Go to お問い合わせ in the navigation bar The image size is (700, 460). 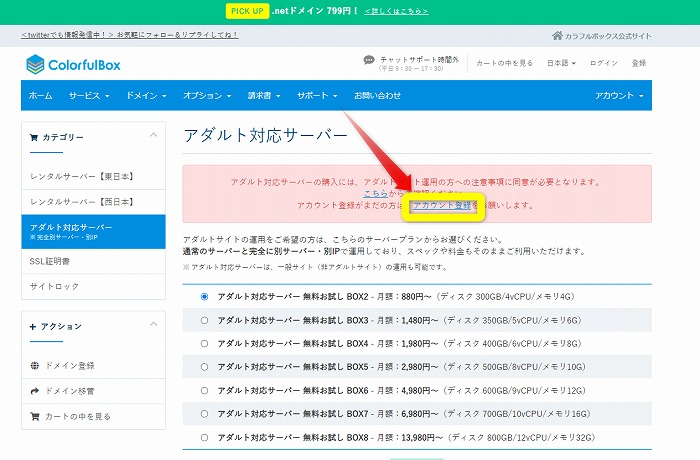tap(377, 95)
